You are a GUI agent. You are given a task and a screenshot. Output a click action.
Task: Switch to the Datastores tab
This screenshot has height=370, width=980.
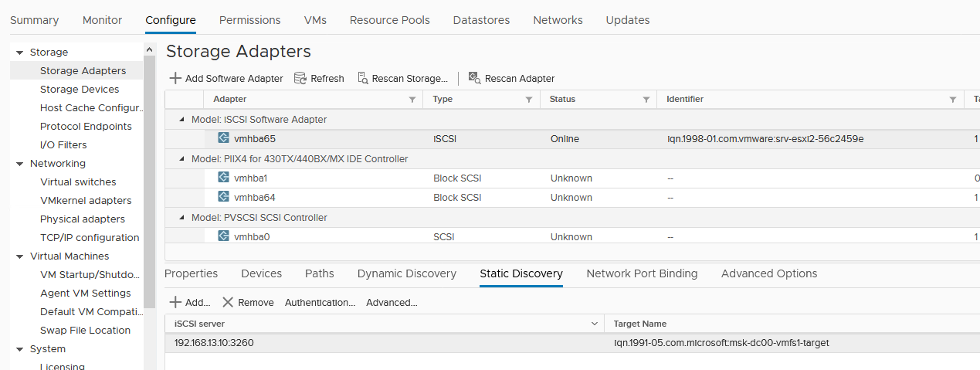[x=481, y=20]
